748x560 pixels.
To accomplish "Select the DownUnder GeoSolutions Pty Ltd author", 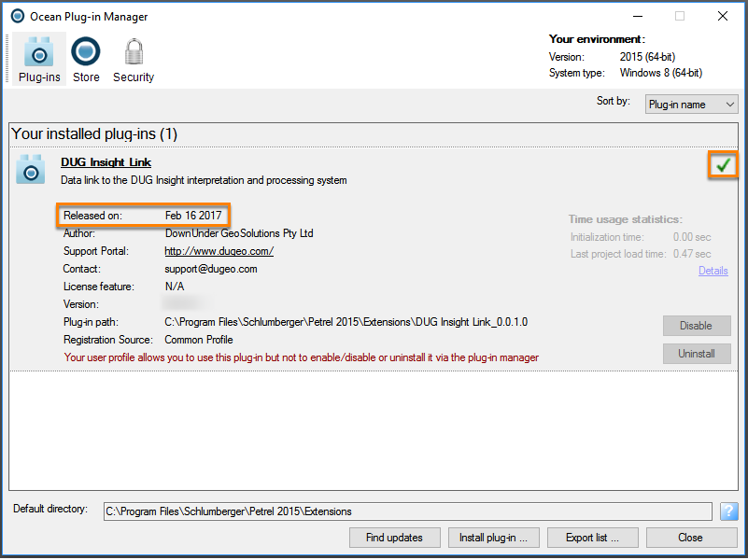I will (x=239, y=233).
